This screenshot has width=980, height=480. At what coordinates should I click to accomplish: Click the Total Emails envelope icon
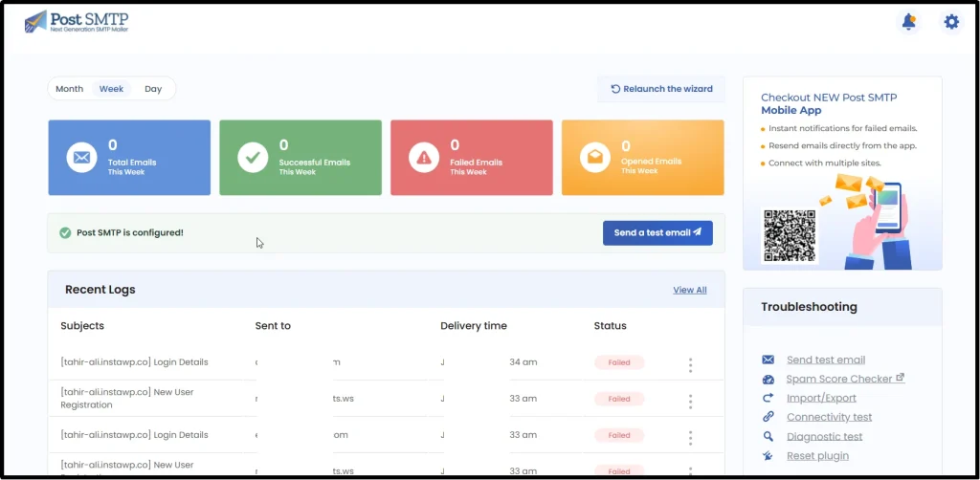[82, 158]
